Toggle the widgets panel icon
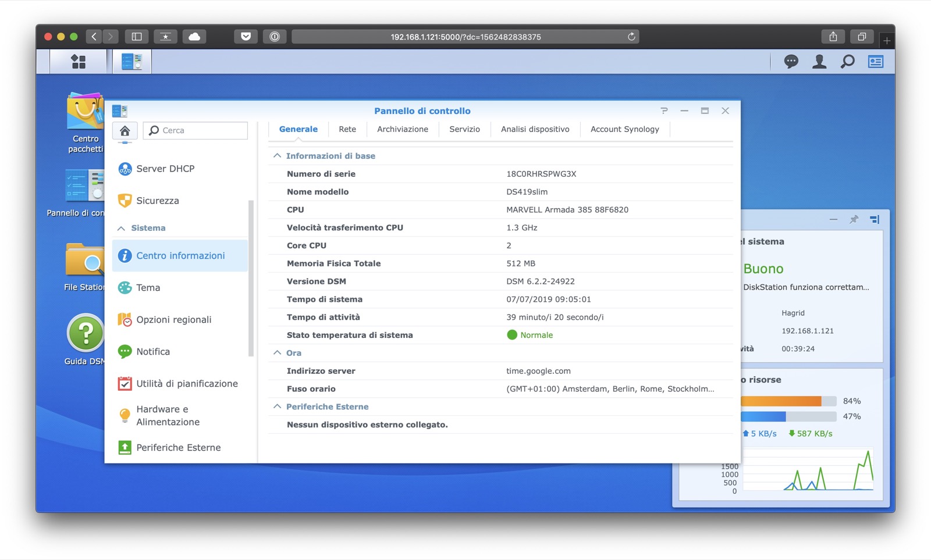This screenshot has width=931, height=560. tap(876, 61)
